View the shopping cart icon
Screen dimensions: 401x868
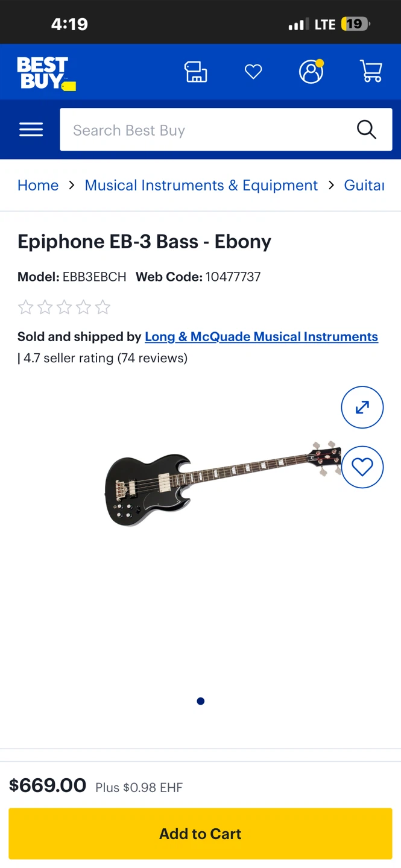[x=371, y=71]
